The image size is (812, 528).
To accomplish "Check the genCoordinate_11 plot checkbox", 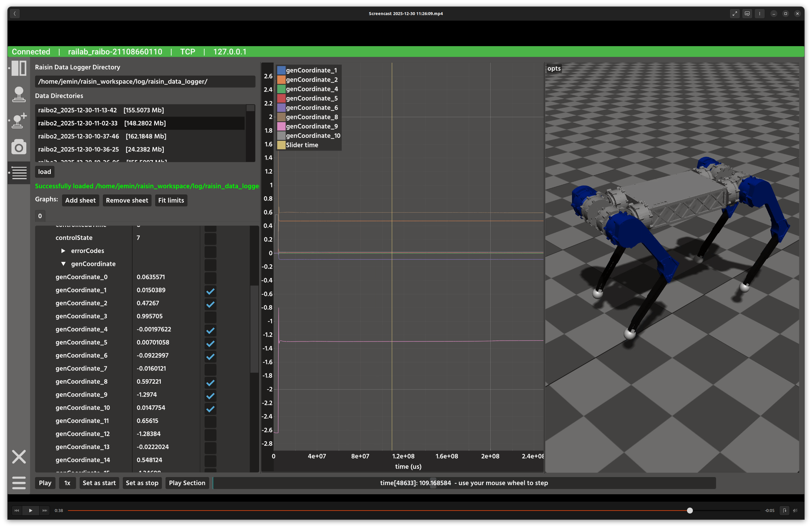I will click(210, 422).
